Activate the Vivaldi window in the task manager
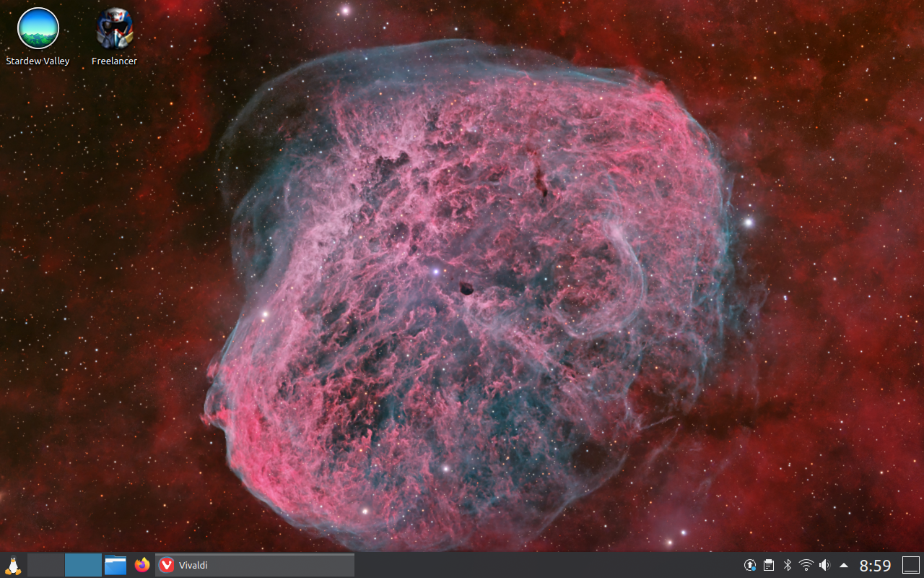 (x=255, y=565)
